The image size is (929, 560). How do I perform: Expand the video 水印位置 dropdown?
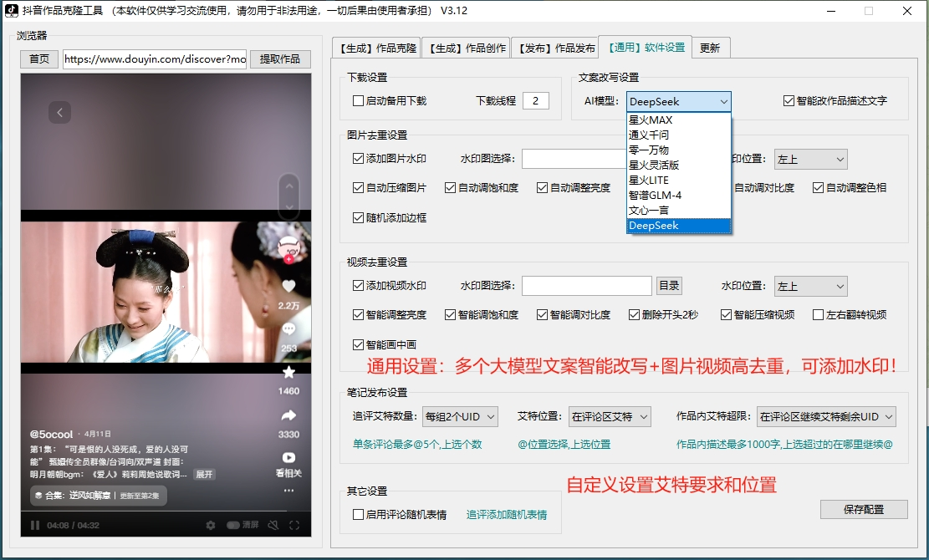[x=810, y=287]
